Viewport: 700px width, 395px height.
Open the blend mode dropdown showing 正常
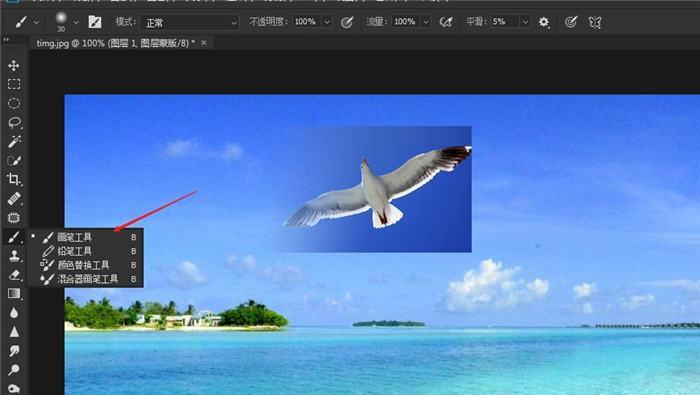click(x=190, y=22)
